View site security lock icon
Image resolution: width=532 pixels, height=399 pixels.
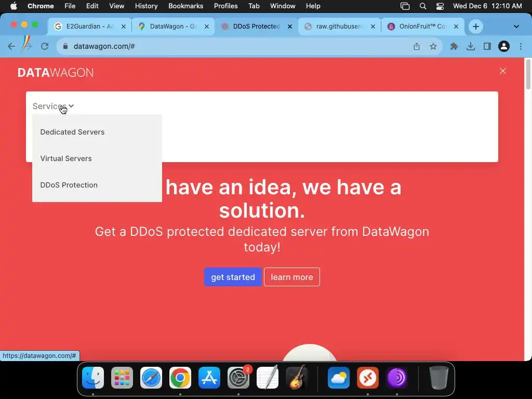pyautogui.click(x=65, y=46)
